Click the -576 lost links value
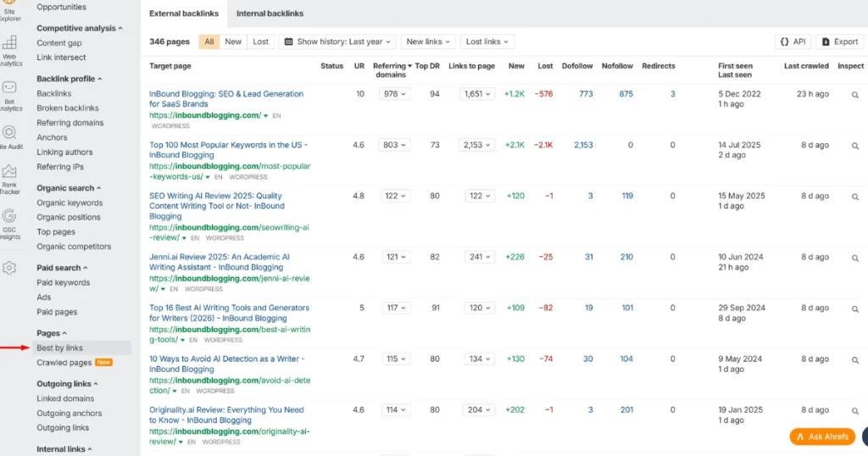The image size is (868, 456). tap(543, 94)
